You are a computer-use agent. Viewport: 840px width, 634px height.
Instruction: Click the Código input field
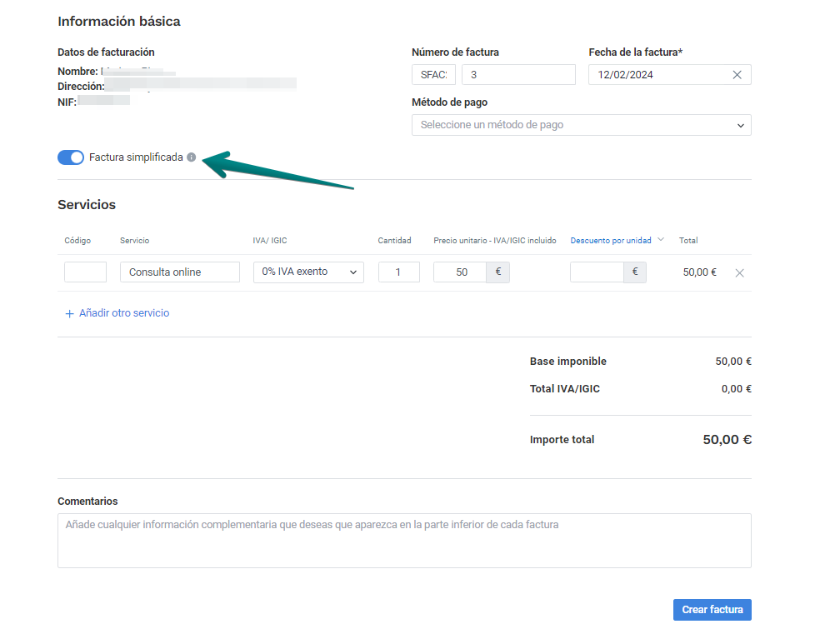(85, 272)
